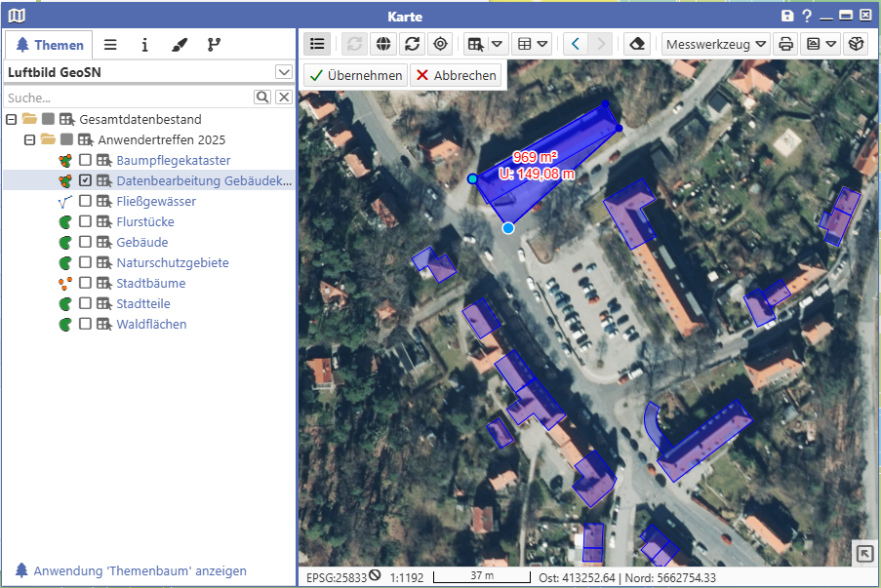
Task: Toggle the Stadtbäume layer checkbox
Action: [86, 284]
